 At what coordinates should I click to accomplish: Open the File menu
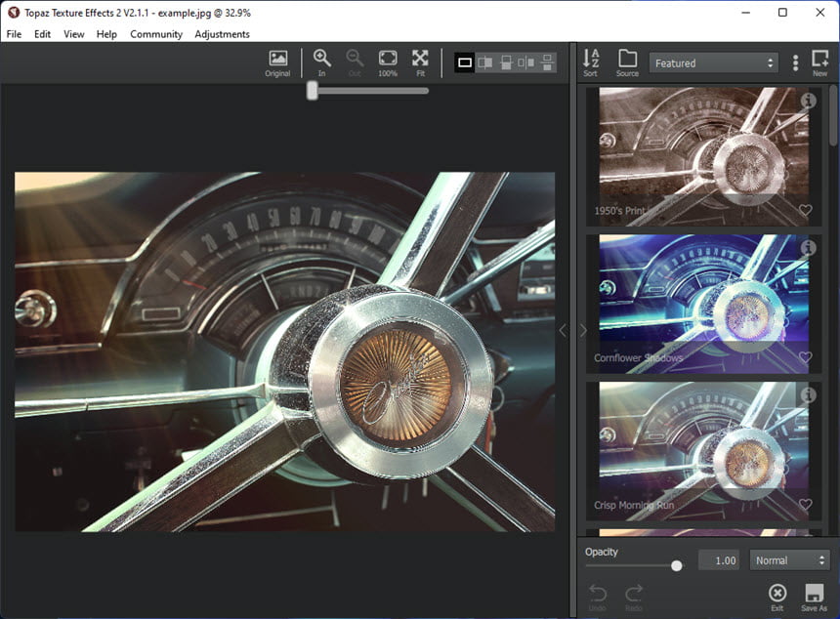tap(14, 34)
